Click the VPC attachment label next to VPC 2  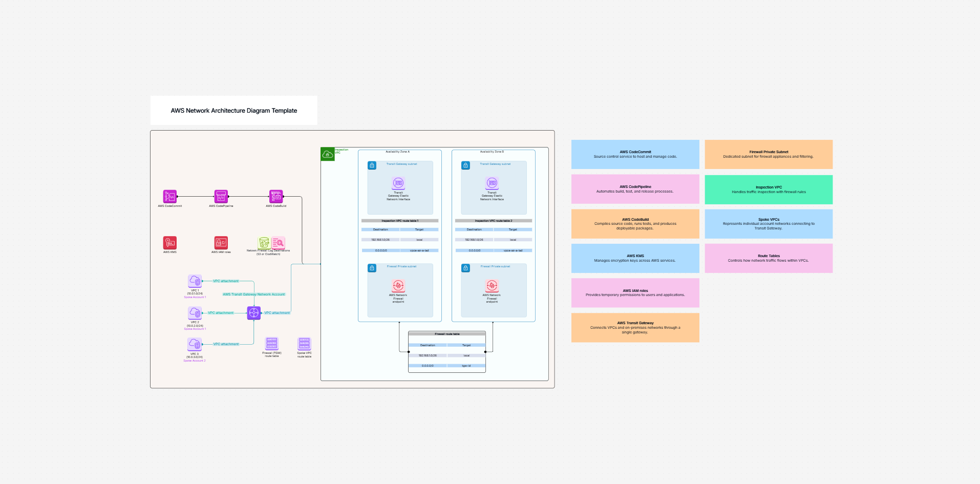(x=221, y=313)
